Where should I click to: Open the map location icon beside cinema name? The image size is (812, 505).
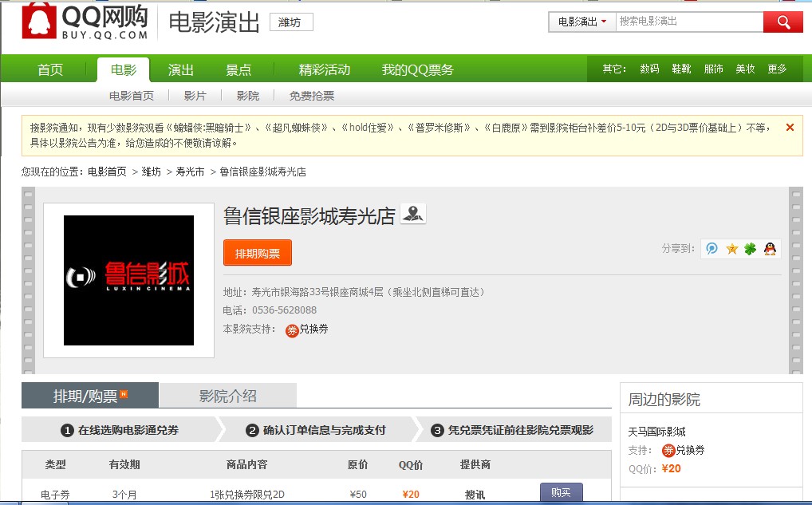[413, 213]
